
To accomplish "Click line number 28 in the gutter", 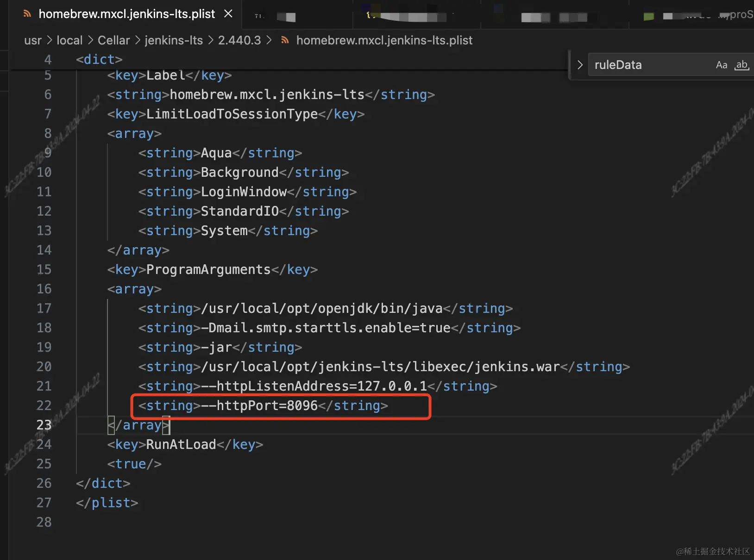I will click(x=44, y=522).
